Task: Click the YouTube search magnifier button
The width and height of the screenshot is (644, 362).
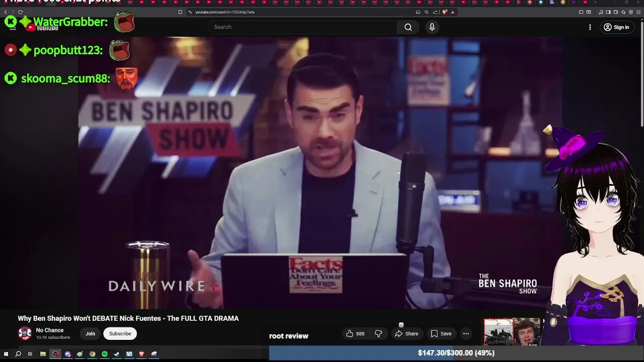Action: (x=408, y=27)
